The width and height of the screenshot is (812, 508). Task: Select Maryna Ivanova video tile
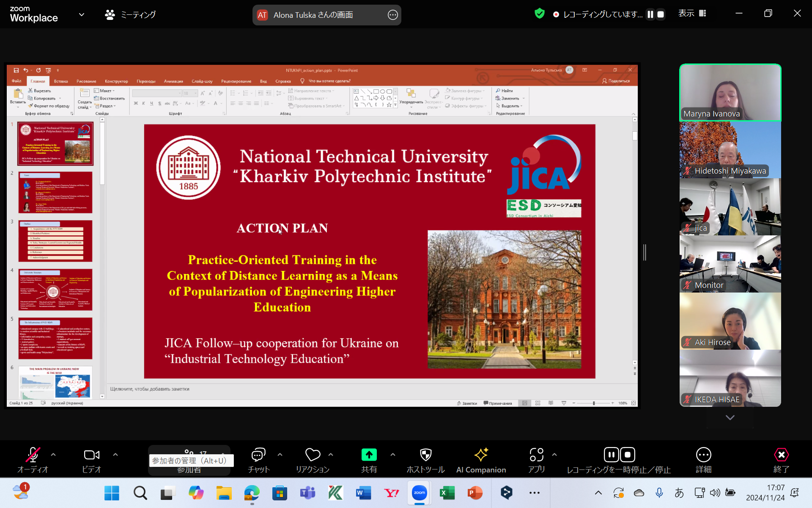(x=730, y=92)
